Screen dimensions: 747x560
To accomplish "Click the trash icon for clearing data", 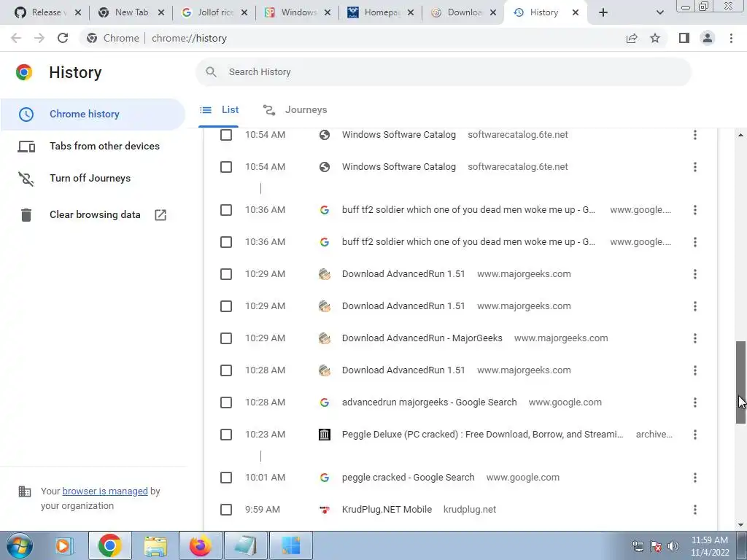I will coord(26,215).
